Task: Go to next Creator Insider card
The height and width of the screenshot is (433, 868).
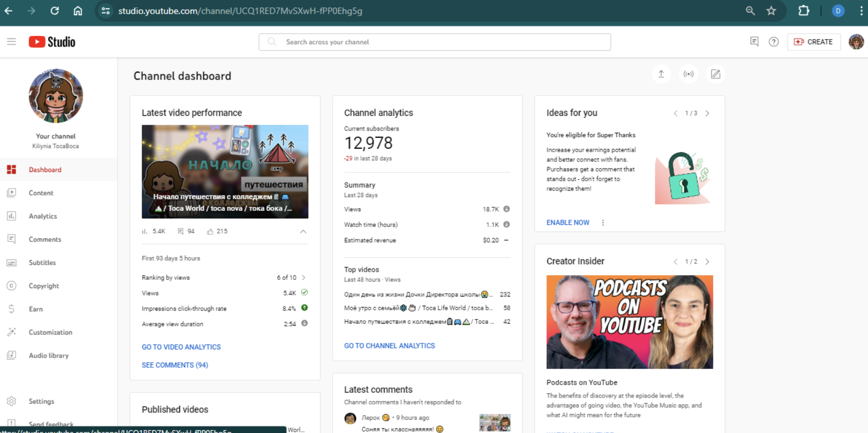Action: pos(707,262)
